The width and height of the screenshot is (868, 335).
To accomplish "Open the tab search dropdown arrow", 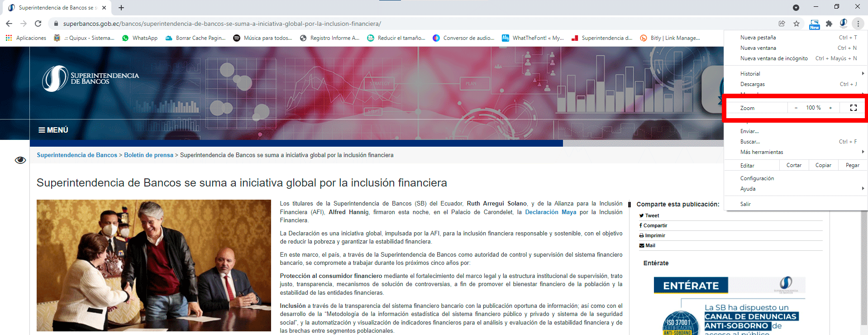I will tap(796, 8).
